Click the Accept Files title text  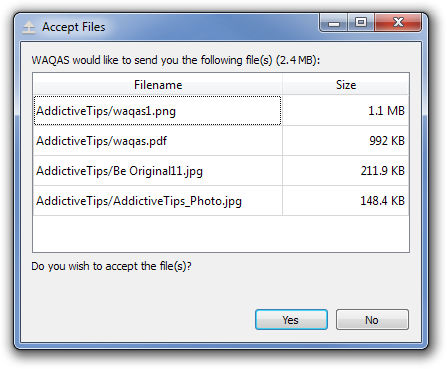pos(74,27)
